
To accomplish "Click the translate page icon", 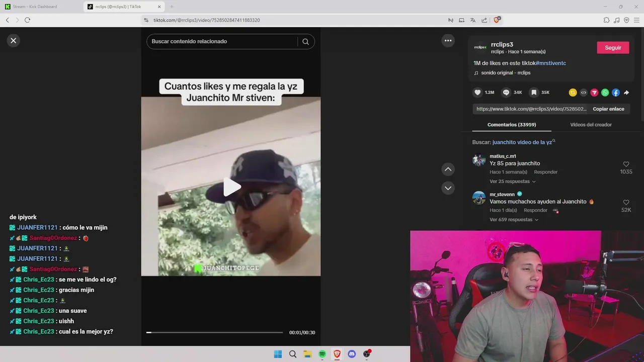I will 473,20.
